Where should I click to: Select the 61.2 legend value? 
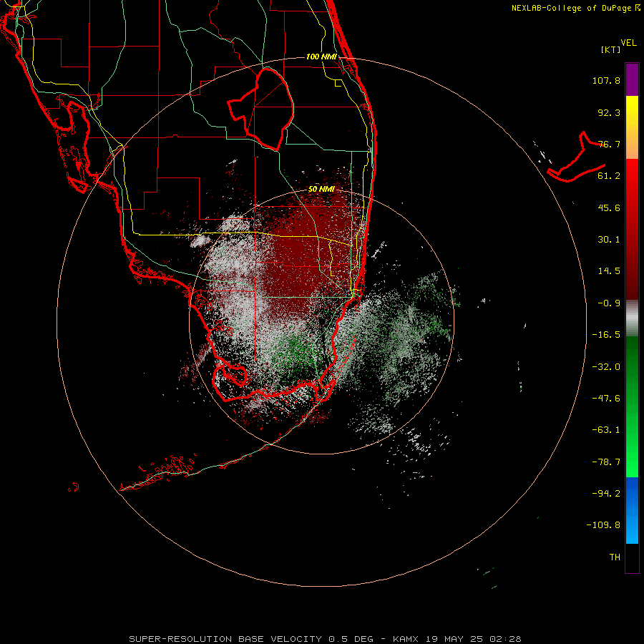pos(609,176)
